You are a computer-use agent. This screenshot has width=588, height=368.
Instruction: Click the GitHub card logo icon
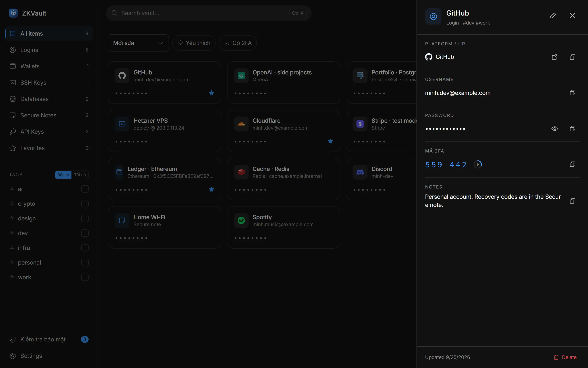[x=122, y=76]
